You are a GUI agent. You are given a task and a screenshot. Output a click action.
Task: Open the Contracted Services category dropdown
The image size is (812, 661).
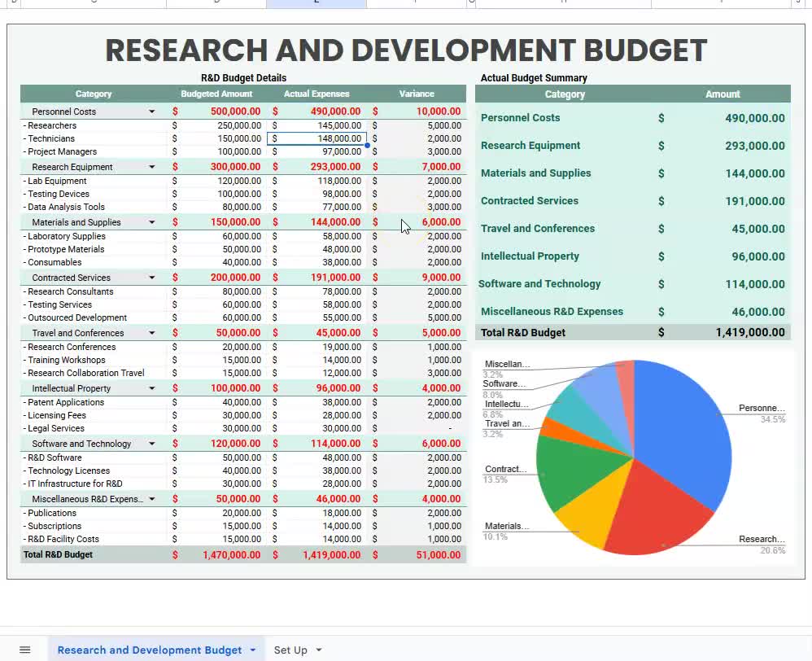click(x=152, y=277)
